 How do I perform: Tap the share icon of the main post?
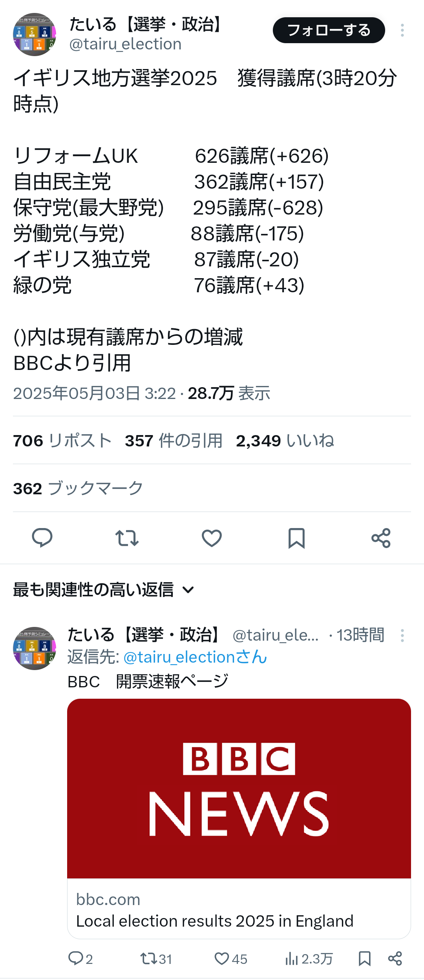tap(381, 538)
